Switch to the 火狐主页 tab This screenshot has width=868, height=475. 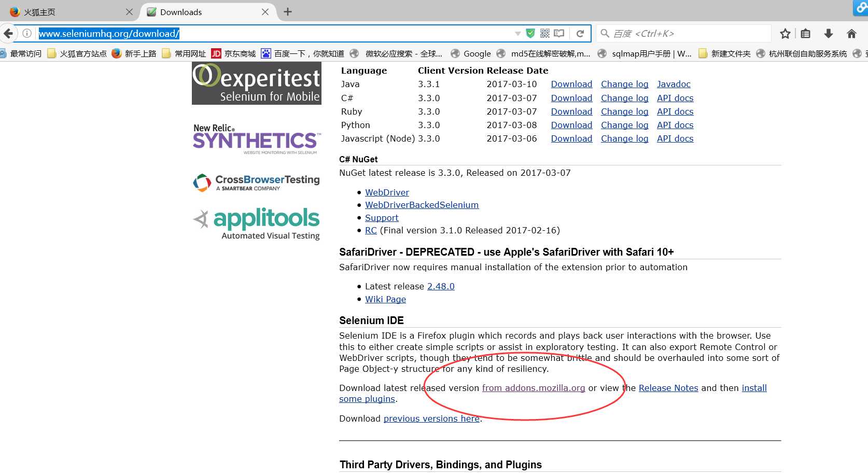tap(70, 12)
